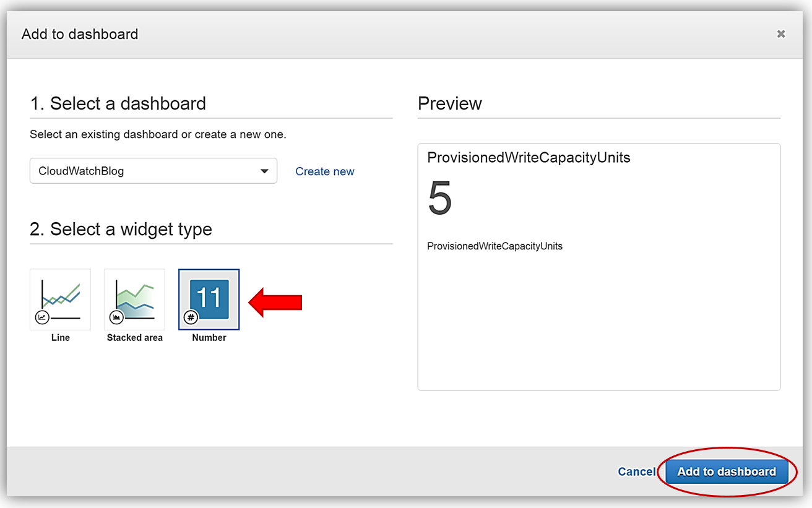Click the 'Select a widget type' heading
Screen dimensions: 812x508
point(121,230)
